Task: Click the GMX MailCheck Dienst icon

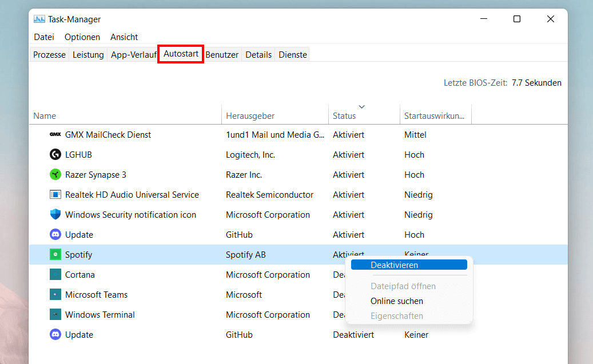Action: [x=55, y=134]
